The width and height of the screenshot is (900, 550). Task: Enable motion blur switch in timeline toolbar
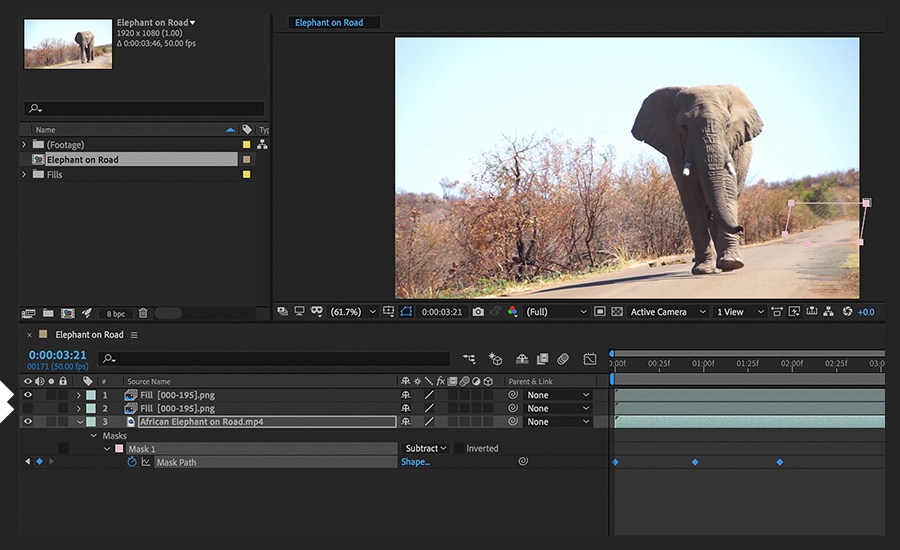(563, 358)
